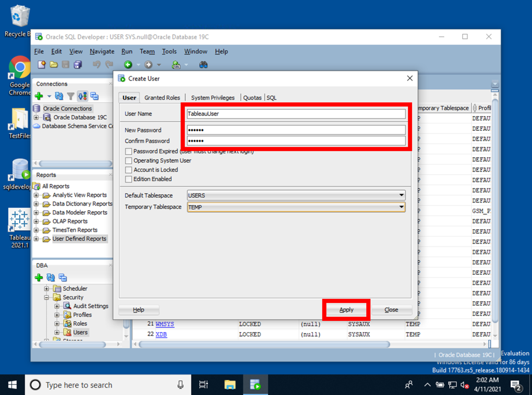Select the Recycle Bin desktop icon
This screenshot has width=532, height=395.
point(20,21)
